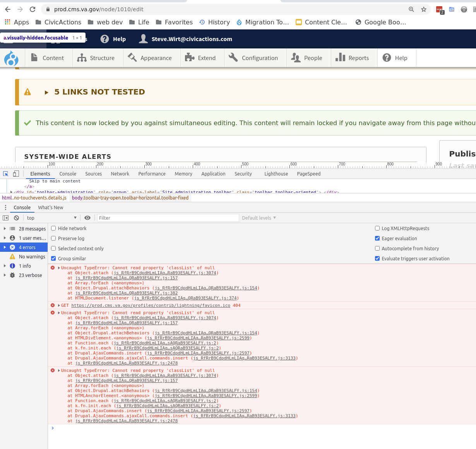Click the console Filter field
Screen dimensions: 476x449
tap(168, 218)
